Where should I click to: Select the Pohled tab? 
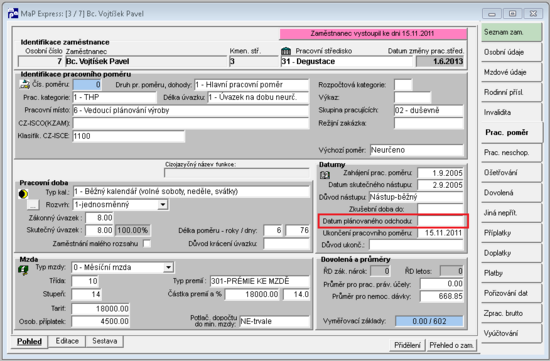tap(29, 341)
